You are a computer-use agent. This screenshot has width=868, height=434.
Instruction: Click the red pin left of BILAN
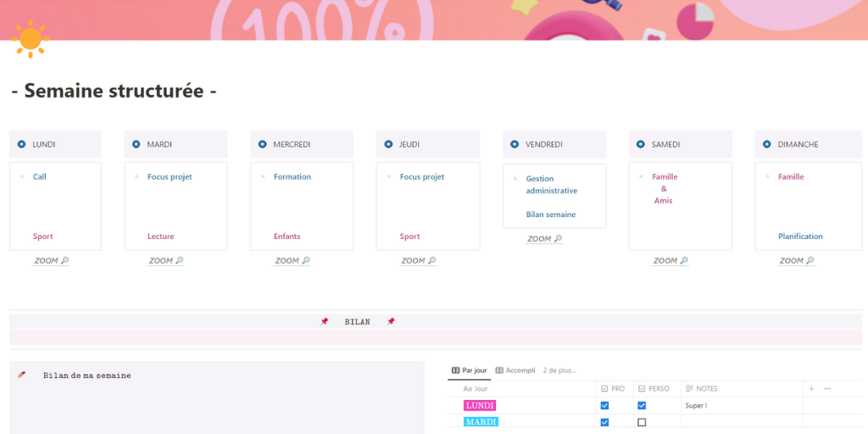point(324,322)
